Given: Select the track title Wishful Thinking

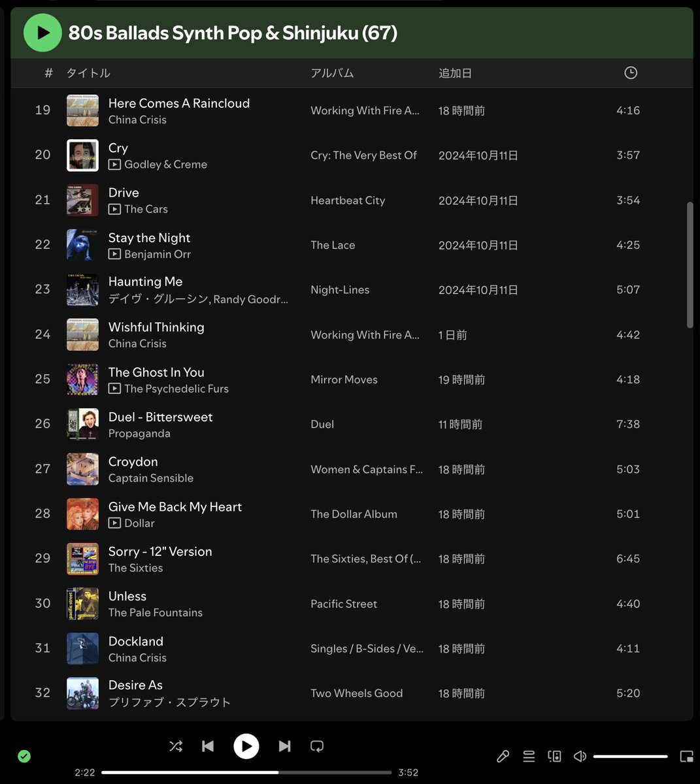Looking at the screenshot, I should 156,327.
